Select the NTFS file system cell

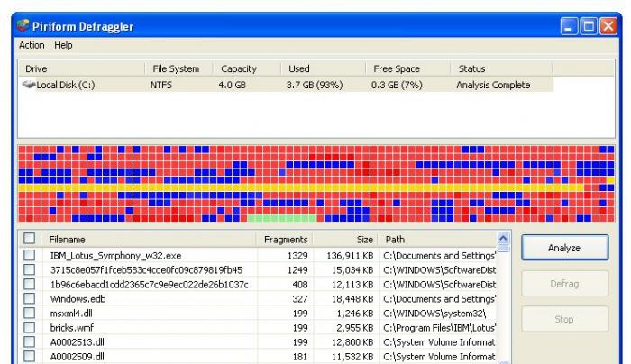tap(161, 85)
